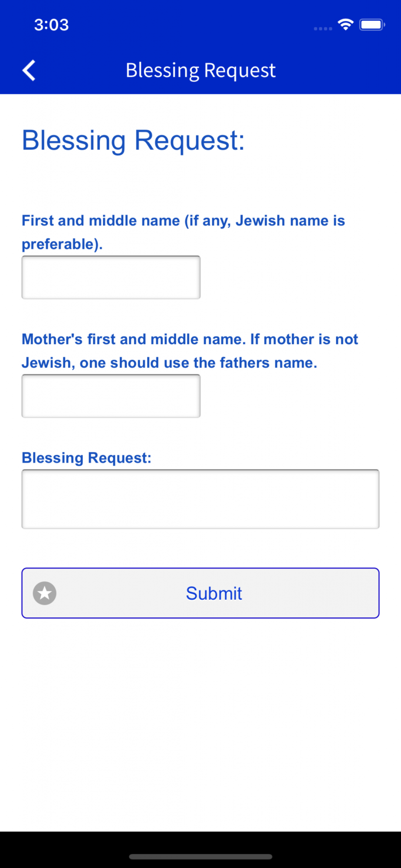Tap the "First and middle name" label
This screenshot has width=401, height=868.
183,221
